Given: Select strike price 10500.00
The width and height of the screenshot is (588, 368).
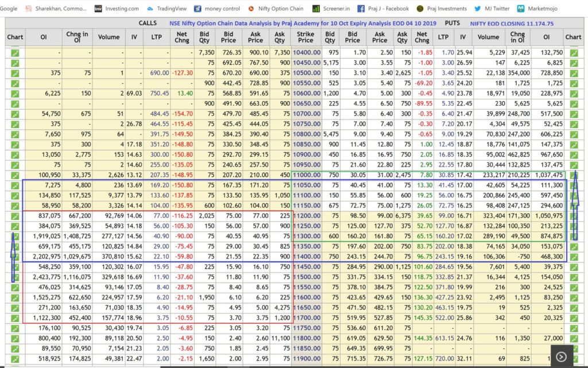Looking at the screenshot, I should pyautogui.click(x=307, y=73).
